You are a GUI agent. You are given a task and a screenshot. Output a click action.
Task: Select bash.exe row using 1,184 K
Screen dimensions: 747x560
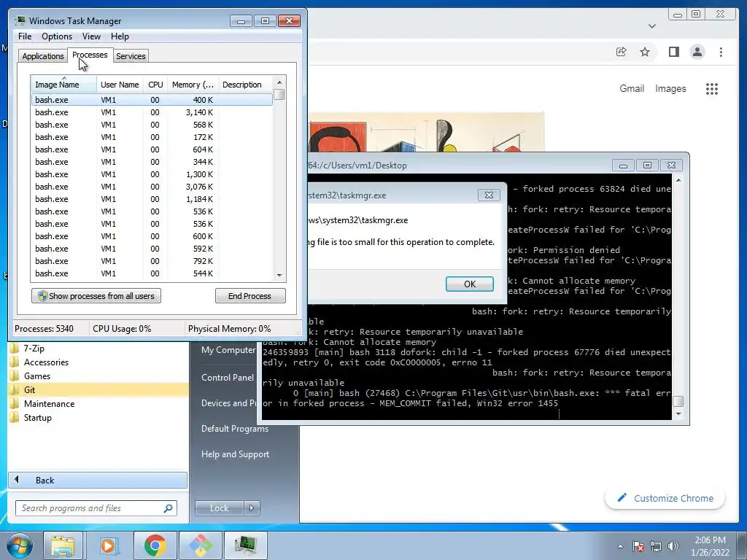(x=152, y=199)
